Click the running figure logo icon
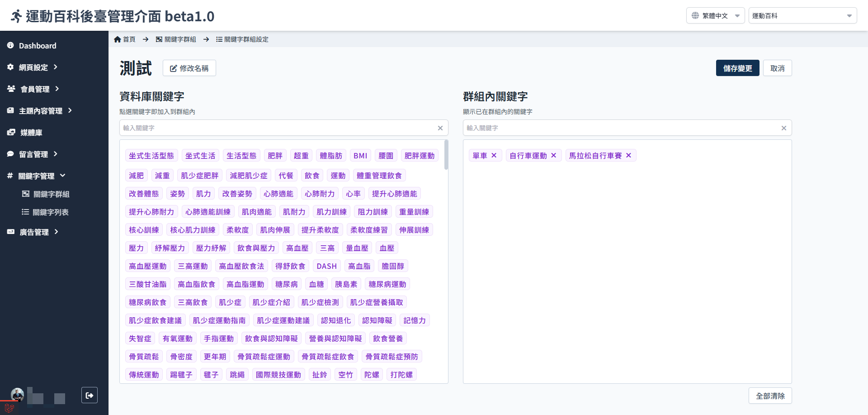Image resolution: width=868 pixels, height=415 pixels. coord(16,16)
